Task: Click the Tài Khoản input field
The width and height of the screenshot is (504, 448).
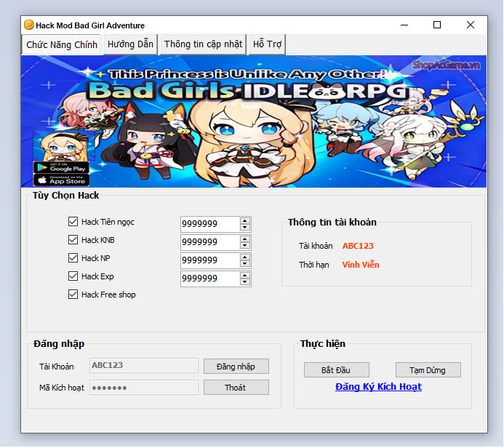Action: coord(144,366)
